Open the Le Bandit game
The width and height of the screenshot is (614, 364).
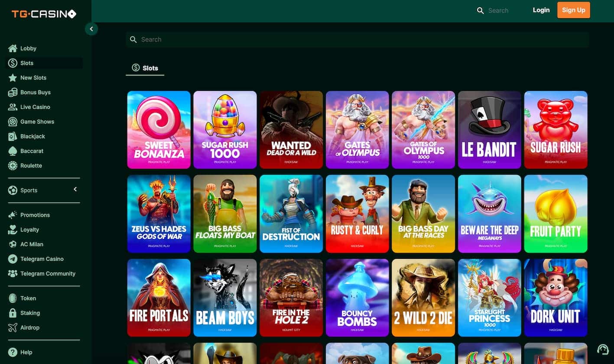[490, 130]
